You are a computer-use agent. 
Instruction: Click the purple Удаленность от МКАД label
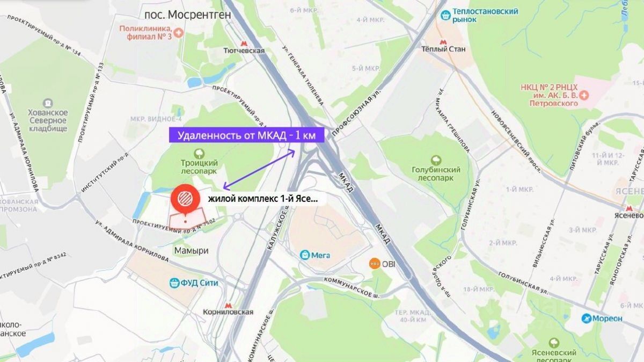tap(247, 135)
